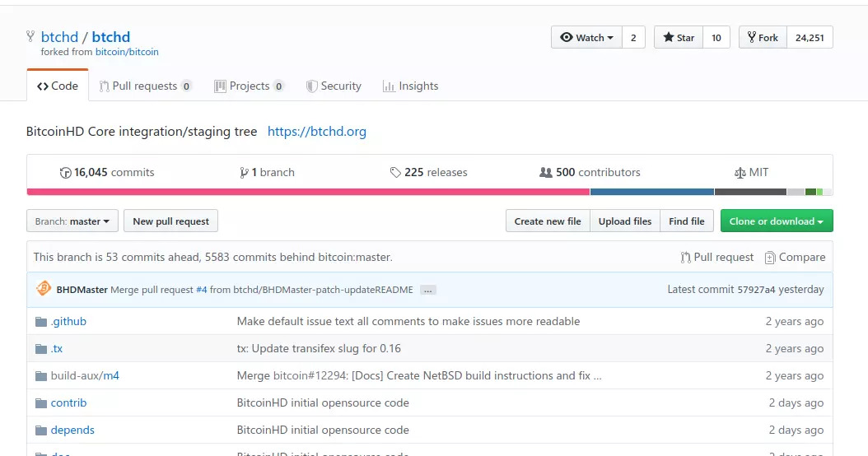Image resolution: width=868 pixels, height=456 pixels.
Task: Click '2 years ago' in the .tx row
Action: coord(795,349)
